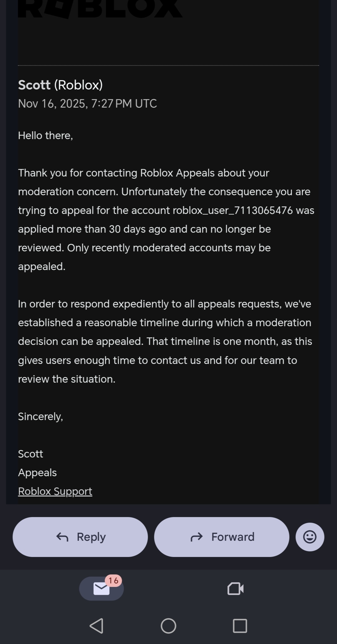Tap the "Appeals" signature line
This screenshot has width=337, height=644.
point(37,472)
